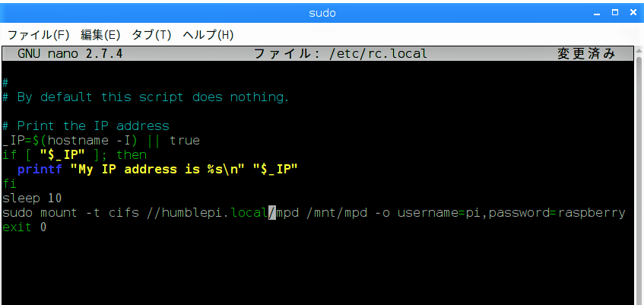The width and height of the screenshot is (644, 305).
Task: Click '/etc/rc.local' filename in nano header
Action: pyautogui.click(x=378, y=54)
